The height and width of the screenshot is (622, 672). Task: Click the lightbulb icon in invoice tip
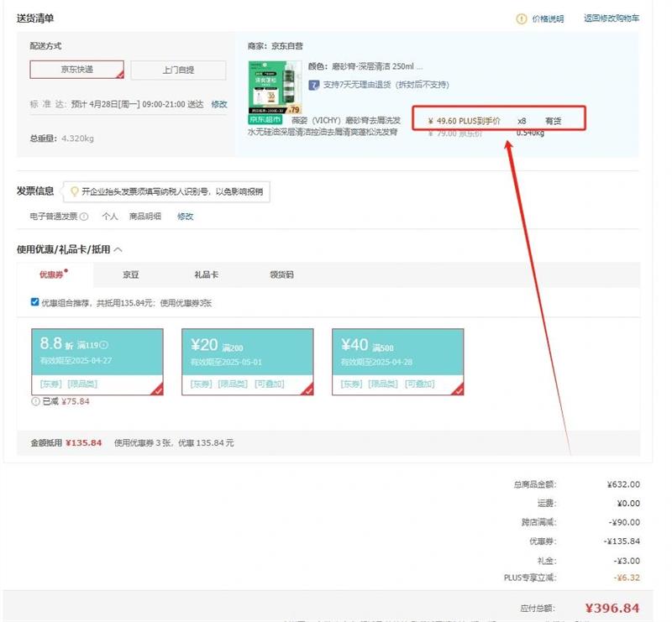[74, 191]
